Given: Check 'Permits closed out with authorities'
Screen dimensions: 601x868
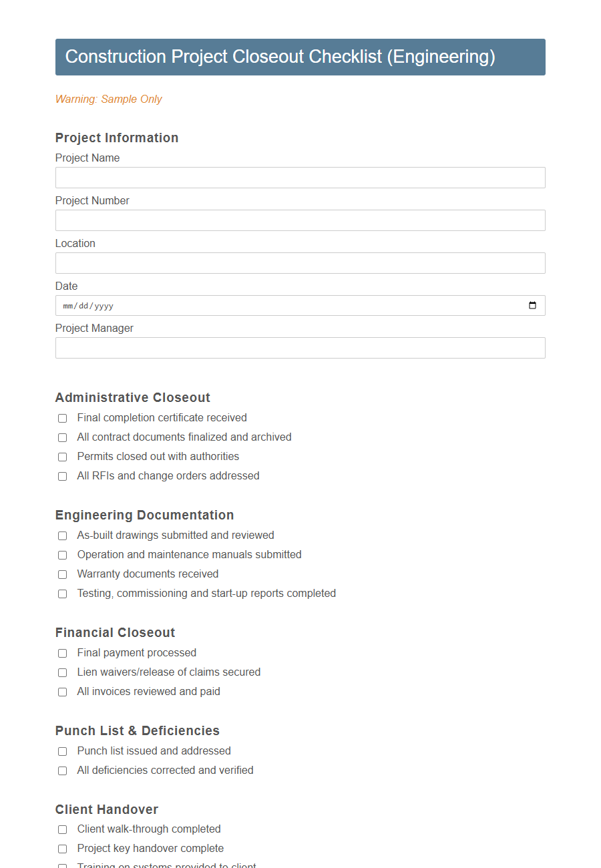Looking at the screenshot, I should tap(62, 457).
